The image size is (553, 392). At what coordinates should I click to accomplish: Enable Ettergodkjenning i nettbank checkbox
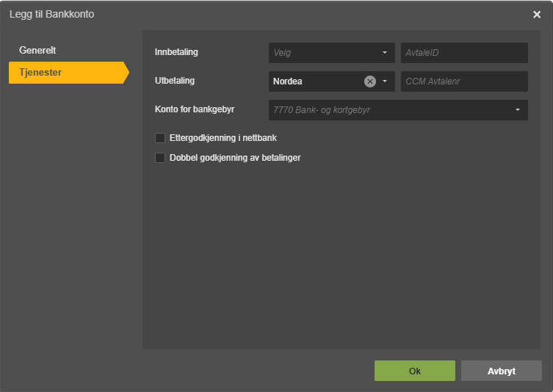pyautogui.click(x=160, y=138)
